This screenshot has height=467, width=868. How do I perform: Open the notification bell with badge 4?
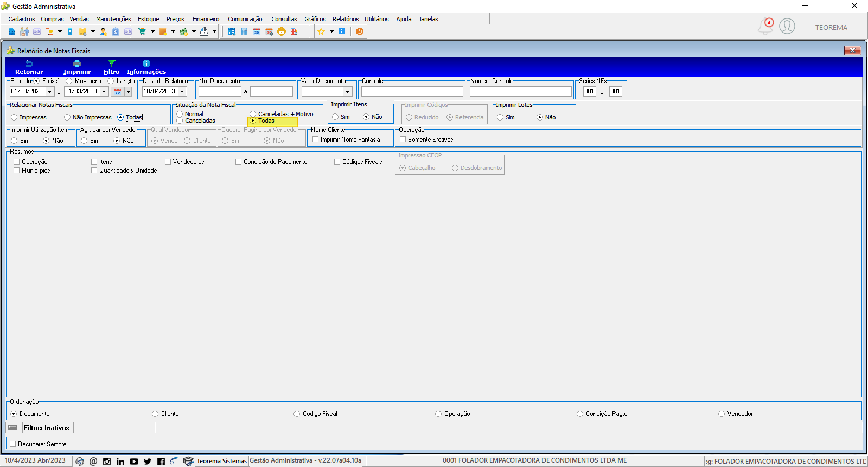coord(765,26)
